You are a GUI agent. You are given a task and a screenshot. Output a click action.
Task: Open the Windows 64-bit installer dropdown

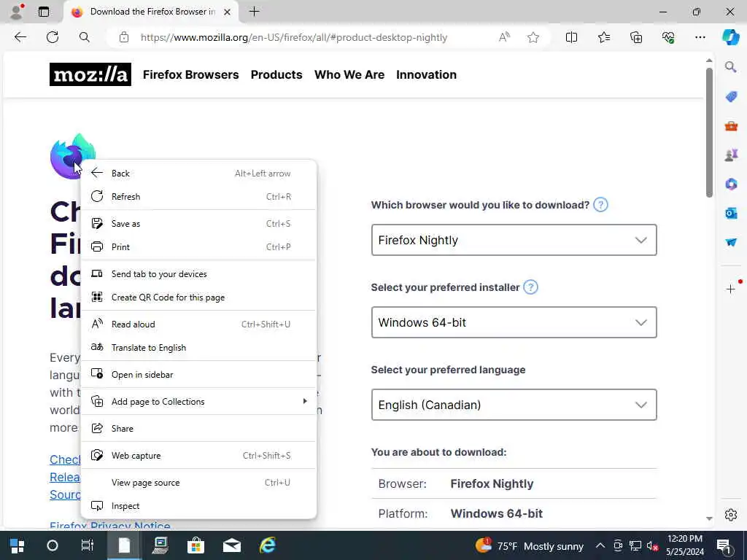coord(514,322)
